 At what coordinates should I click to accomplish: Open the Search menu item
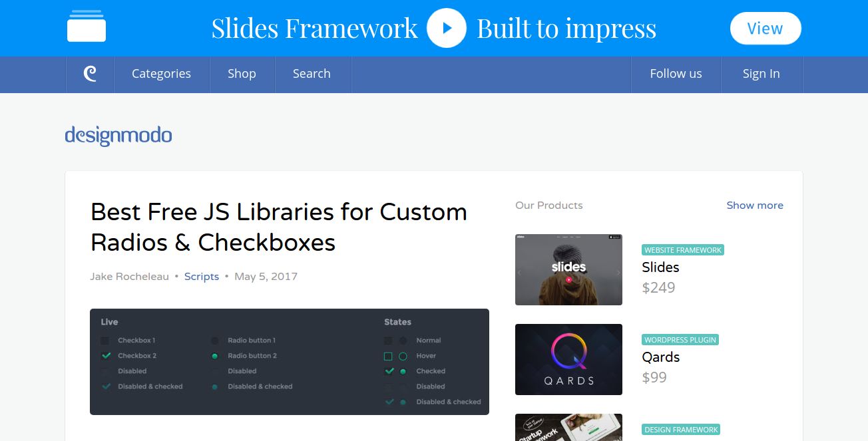312,74
